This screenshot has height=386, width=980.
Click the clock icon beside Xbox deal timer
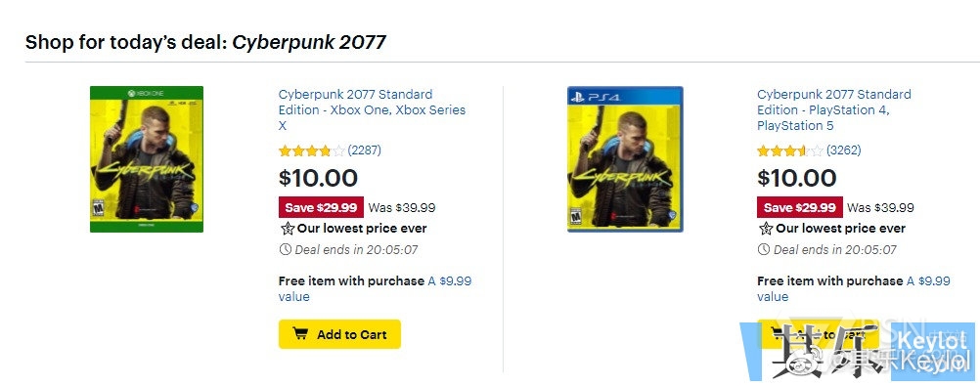pyautogui.click(x=285, y=250)
